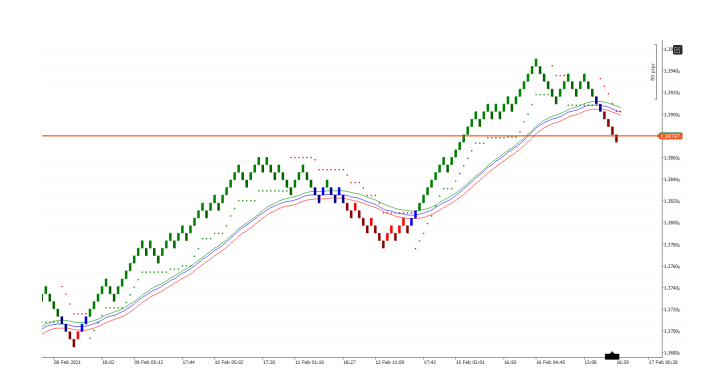Click the 12 Feb 11:09 time label

coord(389,362)
